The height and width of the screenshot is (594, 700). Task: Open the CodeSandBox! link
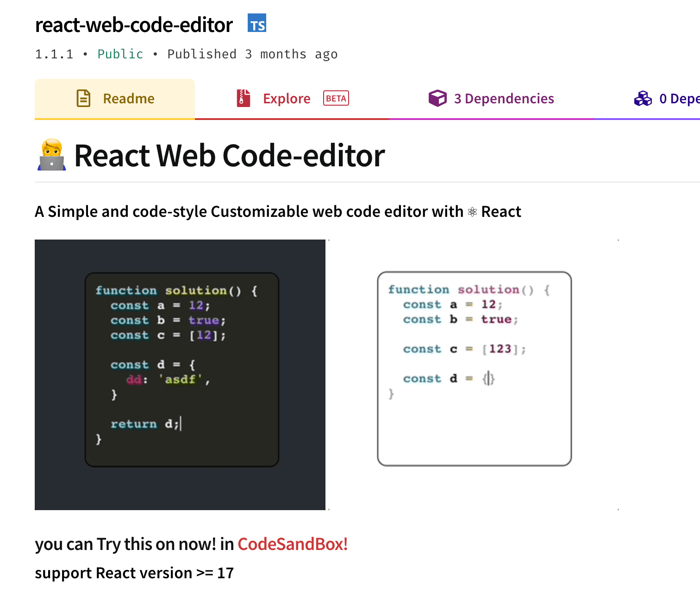[293, 544]
